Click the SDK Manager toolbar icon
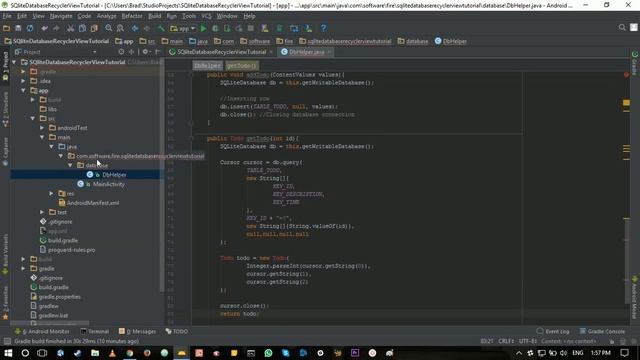The image size is (640, 360). point(309,28)
